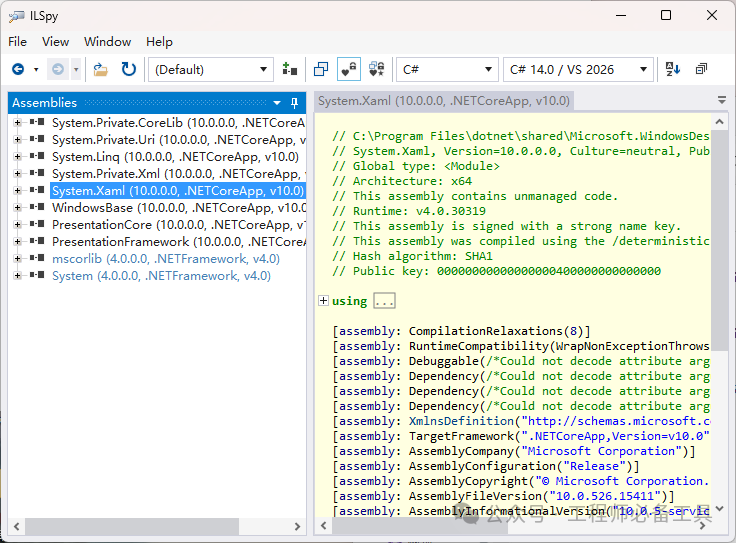Screen dimensions: 736x543
Task: Expand the collapsed using directives block
Action: pos(323,301)
